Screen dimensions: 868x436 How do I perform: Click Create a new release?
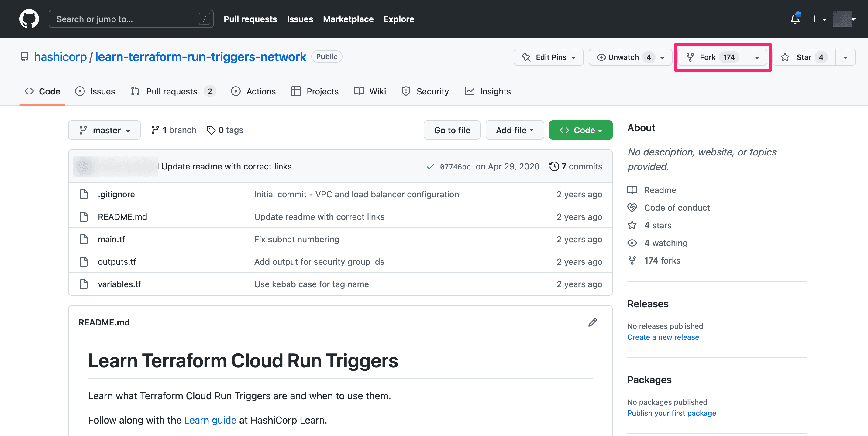pos(663,337)
